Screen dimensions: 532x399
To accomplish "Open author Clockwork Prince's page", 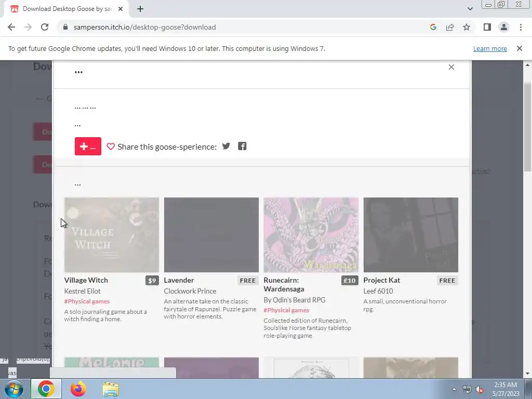I will click(x=190, y=291).
